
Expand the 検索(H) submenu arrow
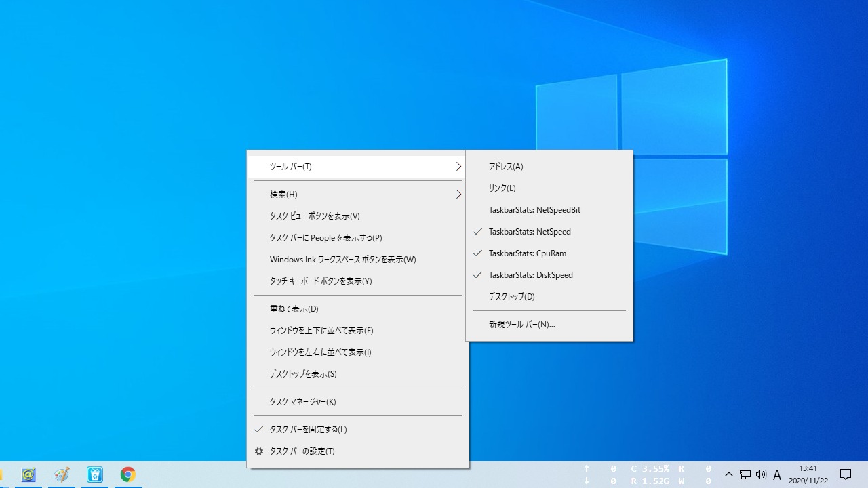(x=458, y=194)
